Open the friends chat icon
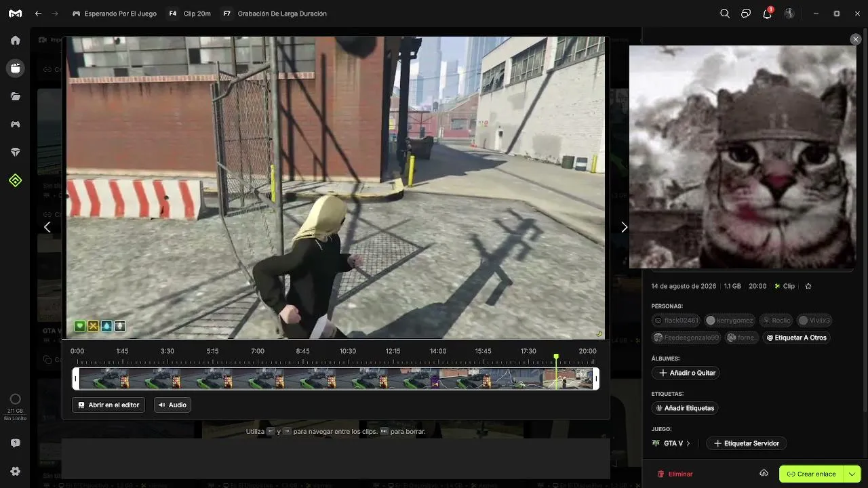 (x=746, y=14)
